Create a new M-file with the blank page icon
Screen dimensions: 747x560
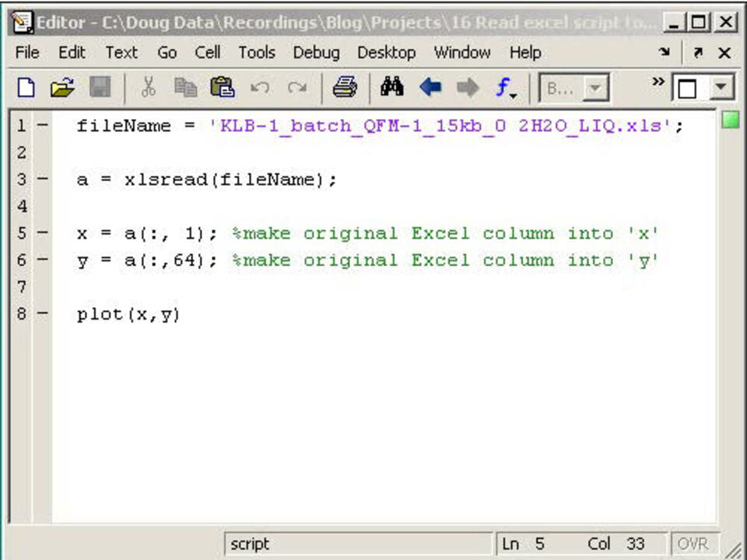[26, 88]
